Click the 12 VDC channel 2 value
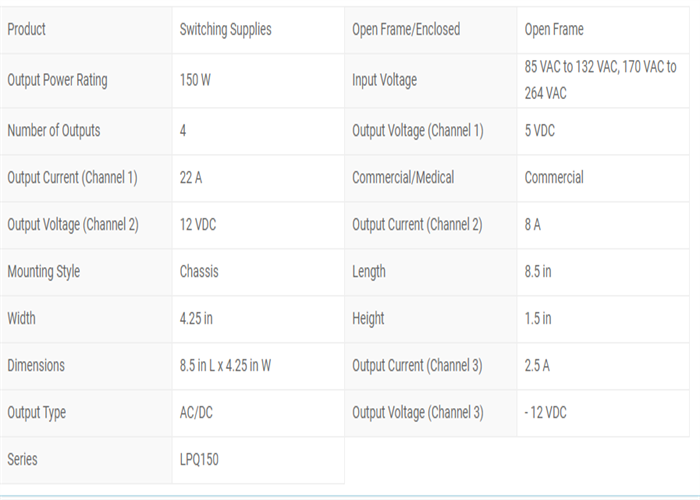The width and height of the screenshot is (700, 500). 198,225
